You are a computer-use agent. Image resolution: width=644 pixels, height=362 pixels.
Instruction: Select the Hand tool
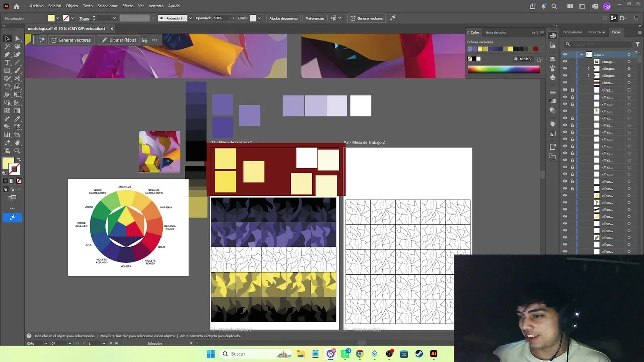coord(17,143)
